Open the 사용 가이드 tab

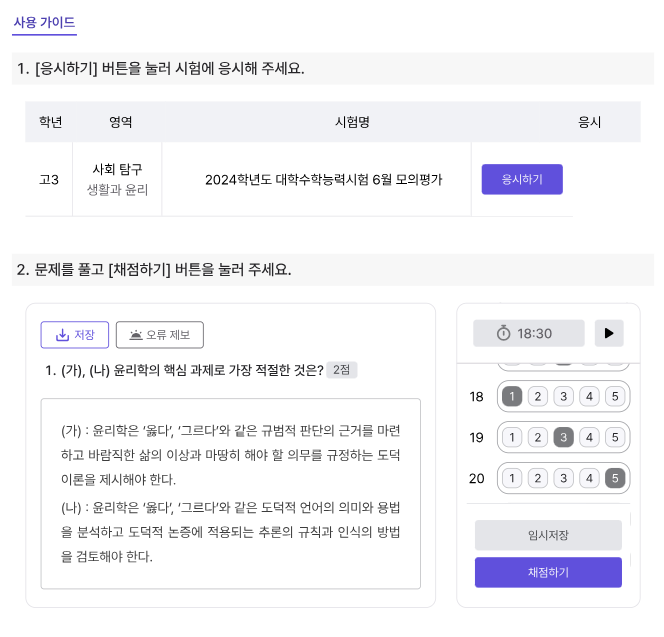pyautogui.click(x=44, y=22)
